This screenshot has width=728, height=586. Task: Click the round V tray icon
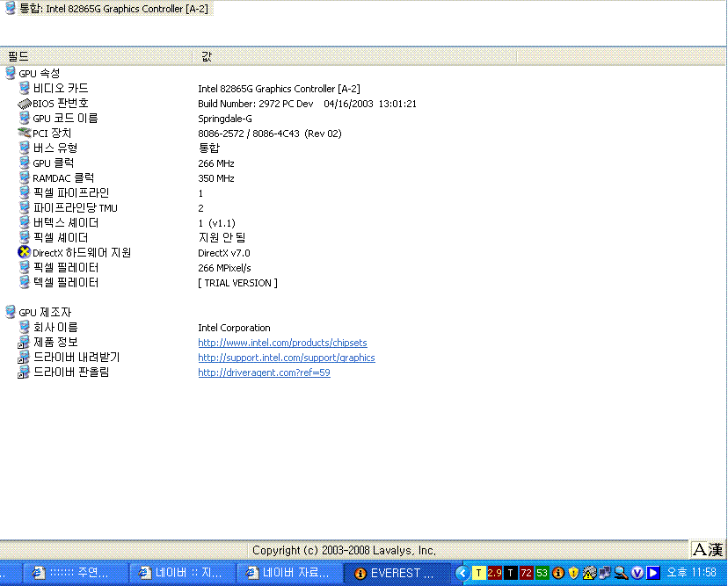coord(637,573)
